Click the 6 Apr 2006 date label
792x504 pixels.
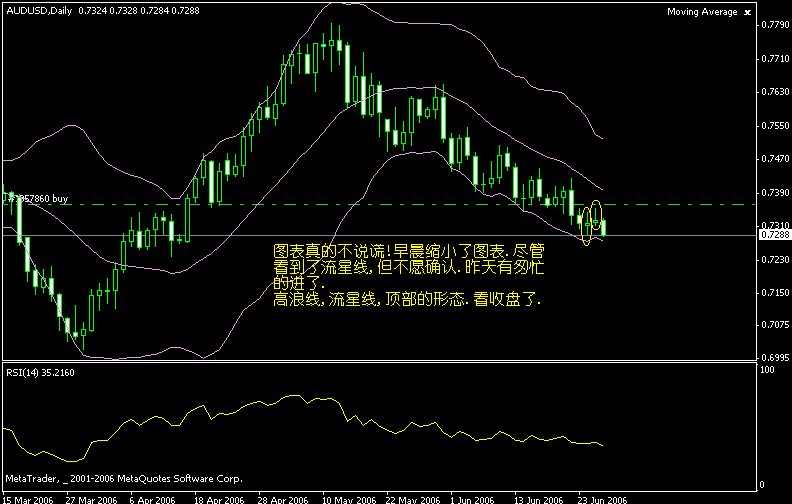point(152,499)
